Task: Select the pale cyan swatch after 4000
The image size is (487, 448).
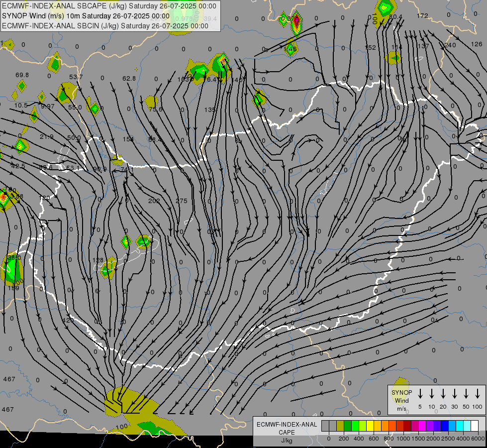Action: point(467,426)
